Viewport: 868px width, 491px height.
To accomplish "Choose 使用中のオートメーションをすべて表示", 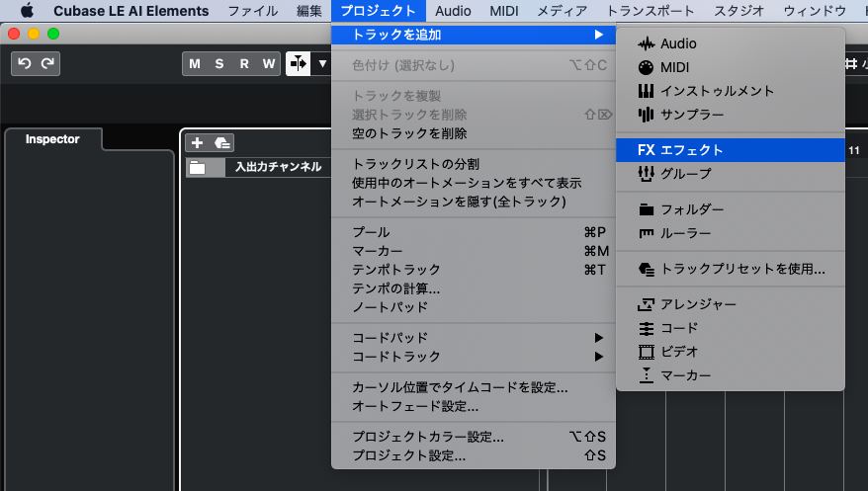I will coord(474,183).
